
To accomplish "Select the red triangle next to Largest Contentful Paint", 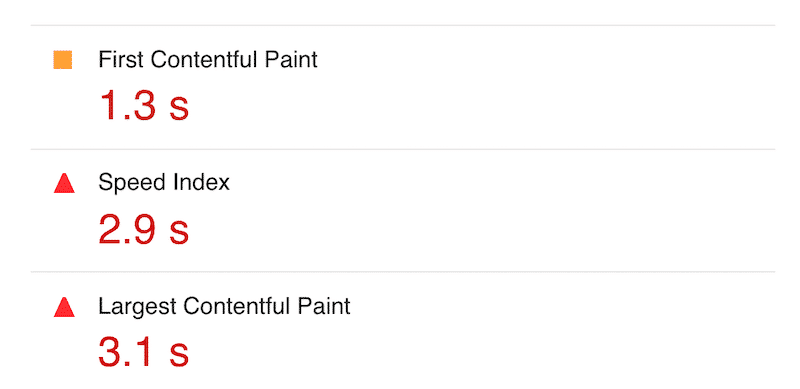I will pos(64,307).
